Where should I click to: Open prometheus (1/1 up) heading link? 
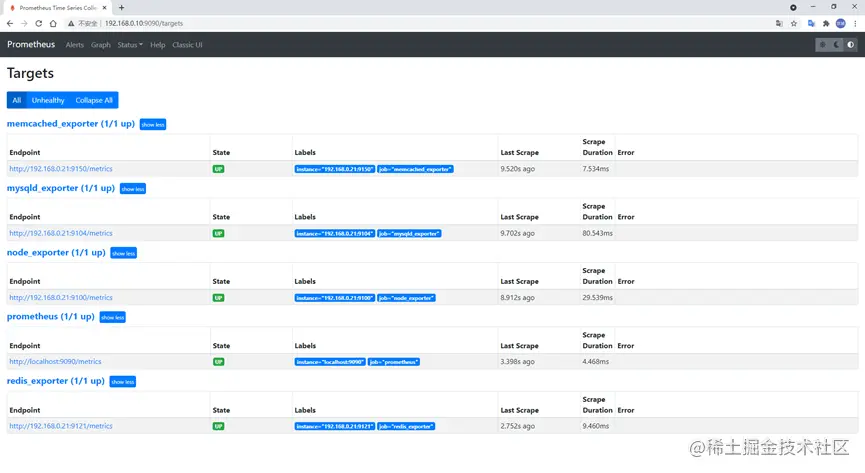tap(50, 317)
